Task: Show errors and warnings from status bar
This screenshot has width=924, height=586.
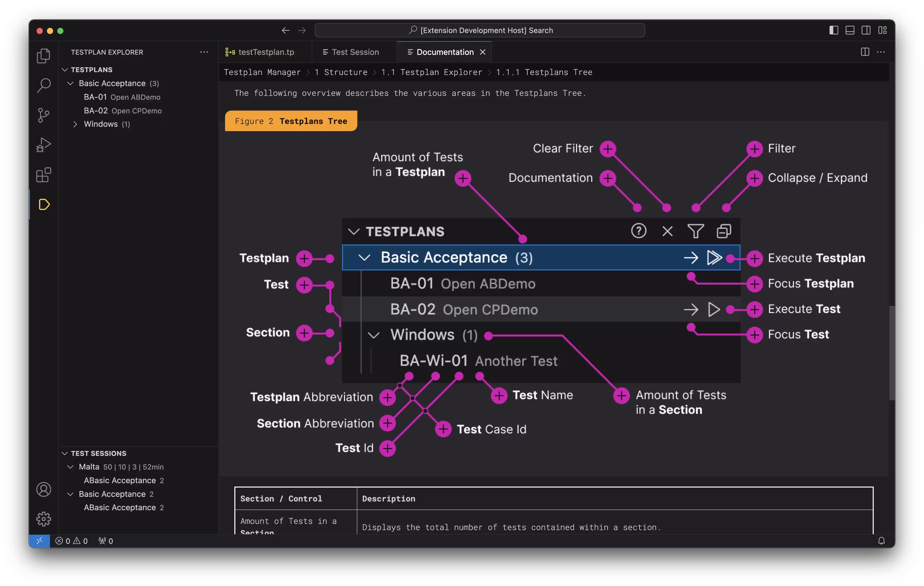Action: (x=71, y=541)
